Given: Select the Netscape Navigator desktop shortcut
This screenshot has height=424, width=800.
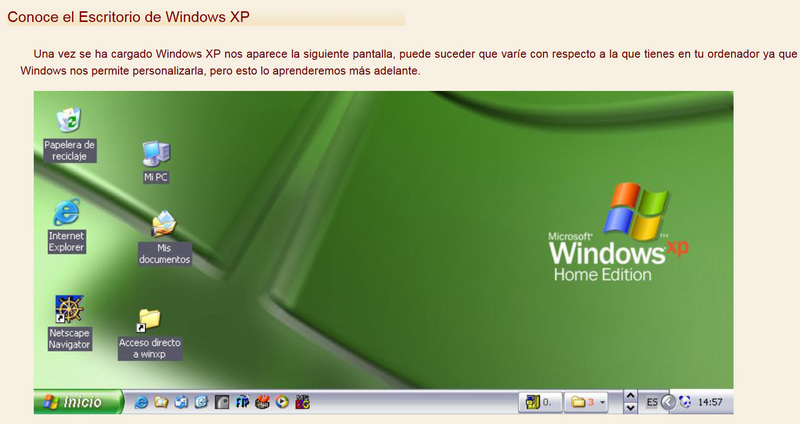Looking at the screenshot, I should click(69, 322).
